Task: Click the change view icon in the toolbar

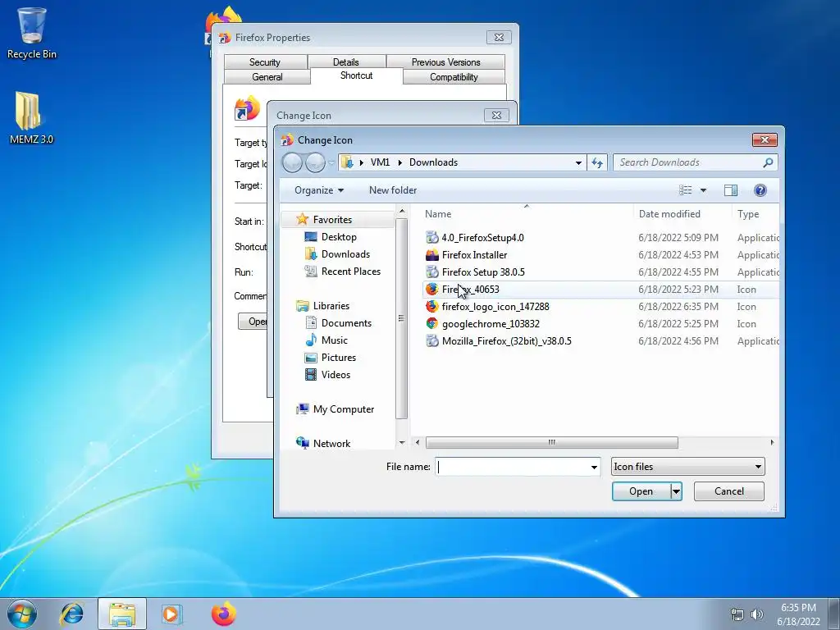Action: 685,190
